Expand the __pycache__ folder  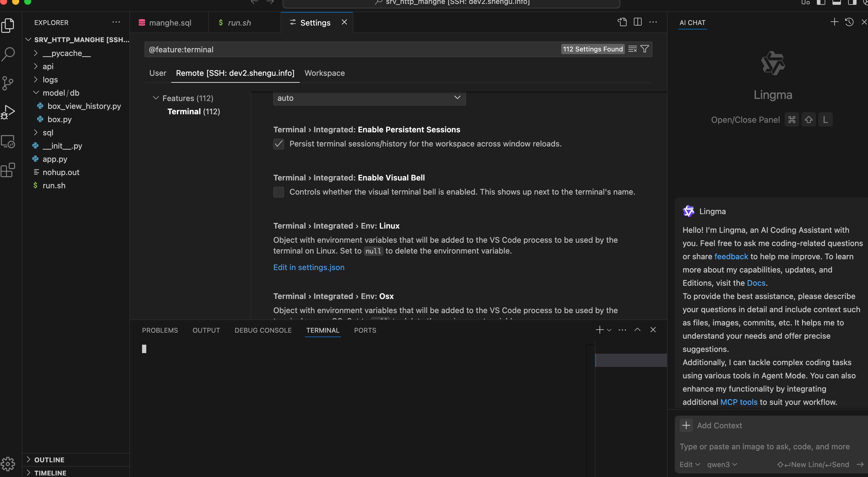tap(36, 53)
